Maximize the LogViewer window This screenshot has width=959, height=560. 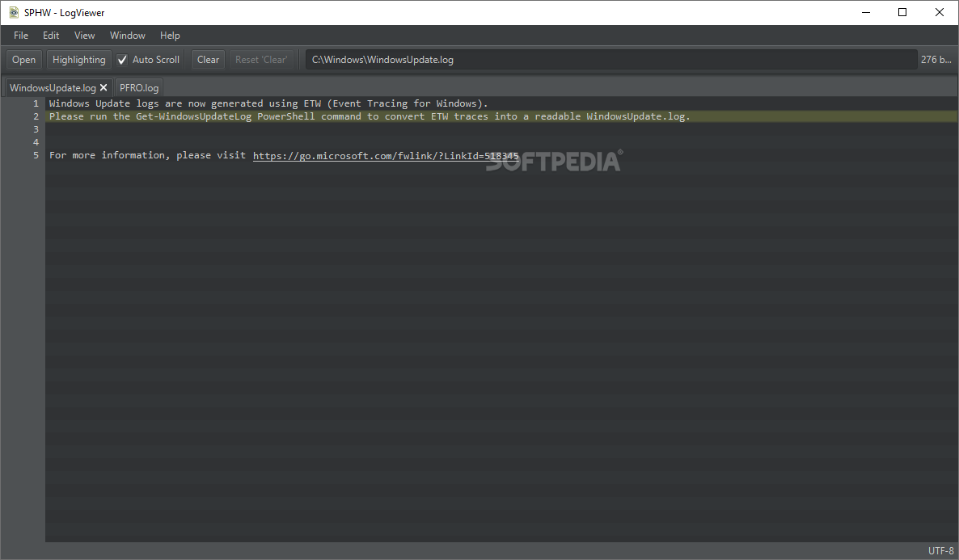pos(902,12)
